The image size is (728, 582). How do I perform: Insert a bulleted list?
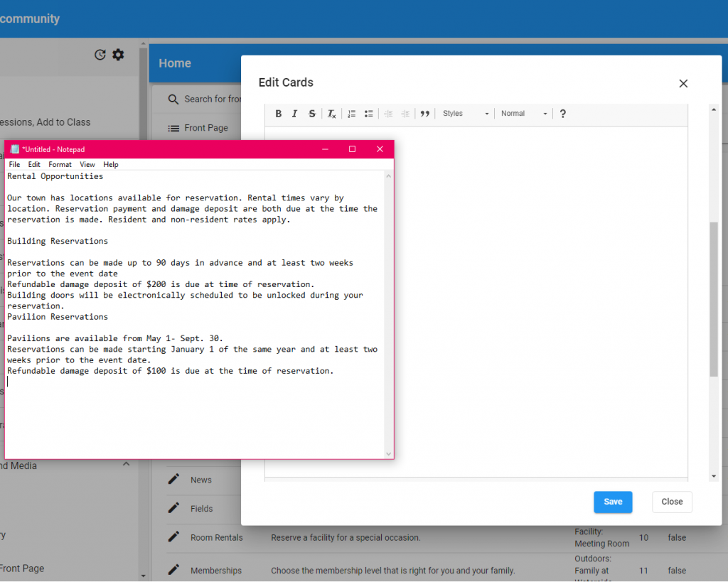[x=368, y=114]
